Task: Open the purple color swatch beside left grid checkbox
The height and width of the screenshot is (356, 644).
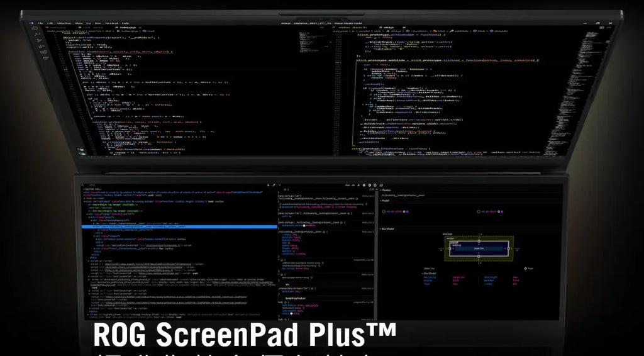Action: click(x=408, y=211)
